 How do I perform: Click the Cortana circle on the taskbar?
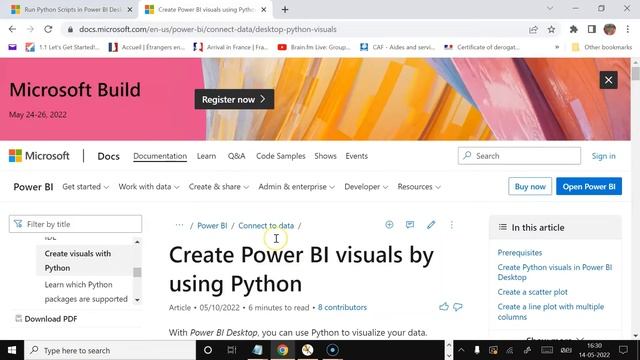(208, 350)
